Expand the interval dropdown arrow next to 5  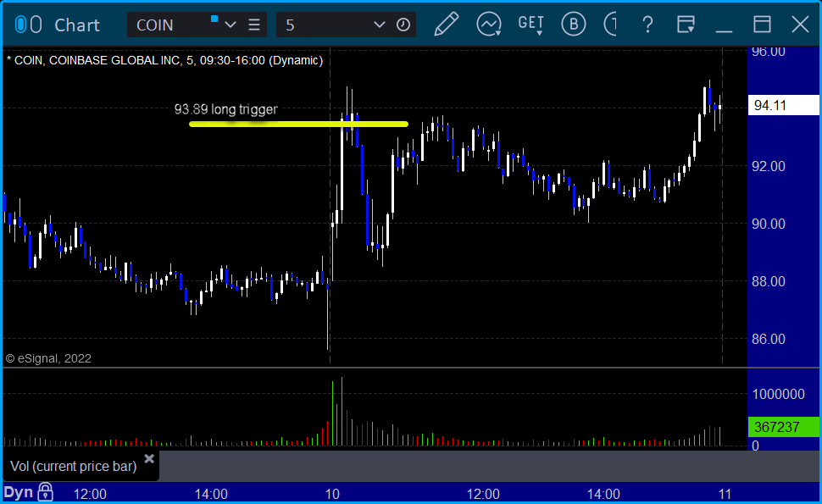click(x=380, y=25)
